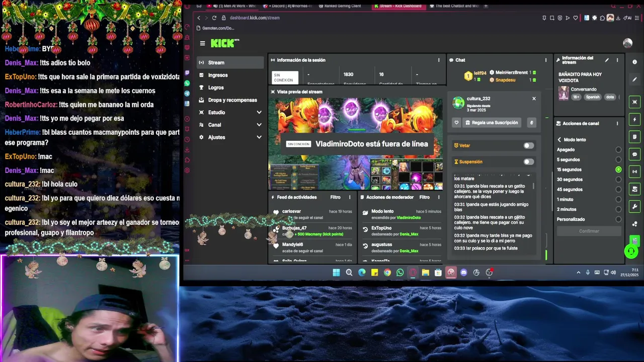
Task: Open Discord from the taskbar
Action: pyautogui.click(x=463, y=273)
